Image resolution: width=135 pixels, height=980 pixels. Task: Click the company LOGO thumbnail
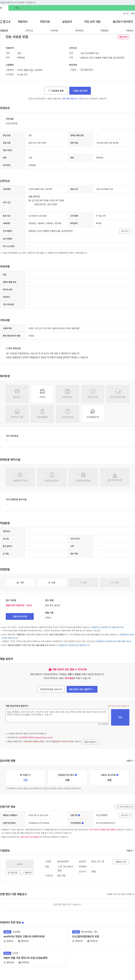point(20,864)
